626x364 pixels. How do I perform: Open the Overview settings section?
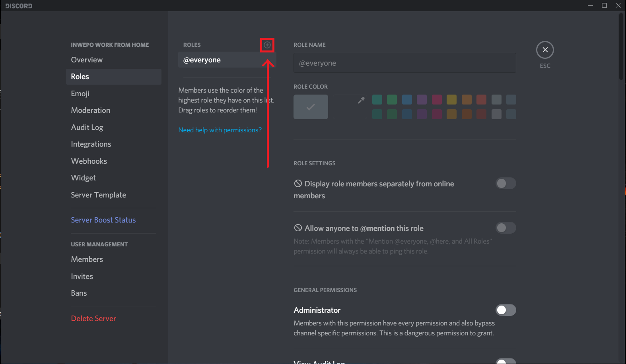[87, 60]
